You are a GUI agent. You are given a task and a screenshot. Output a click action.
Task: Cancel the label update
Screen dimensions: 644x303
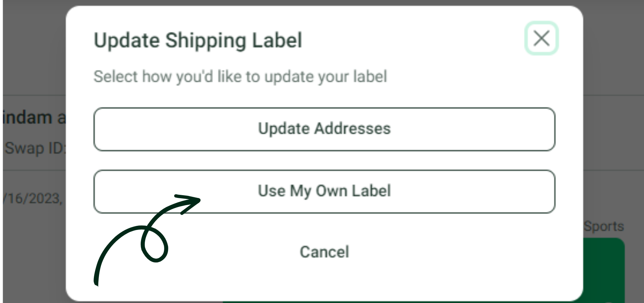tap(324, 252)
